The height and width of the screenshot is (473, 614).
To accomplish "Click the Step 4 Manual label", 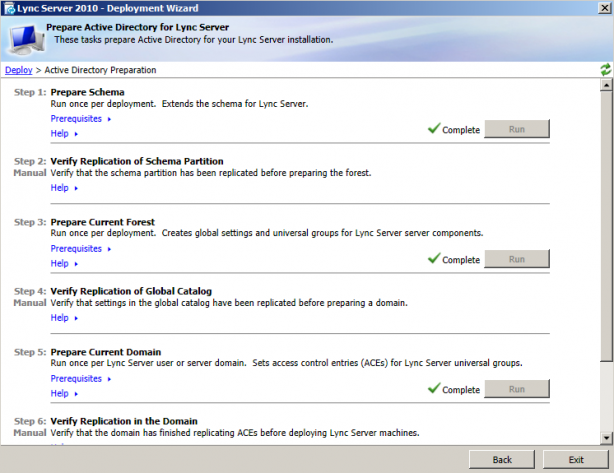I will pos(30,303).
